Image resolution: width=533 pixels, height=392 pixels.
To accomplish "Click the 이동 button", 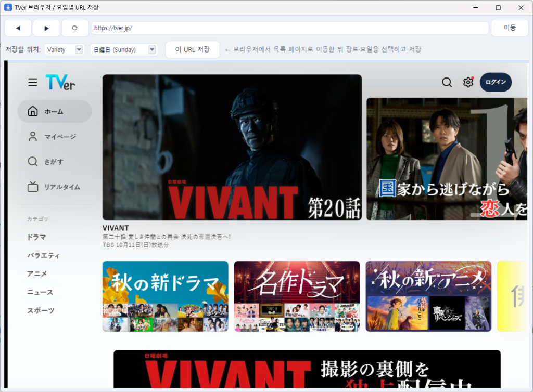I will (x=510, y=28).
